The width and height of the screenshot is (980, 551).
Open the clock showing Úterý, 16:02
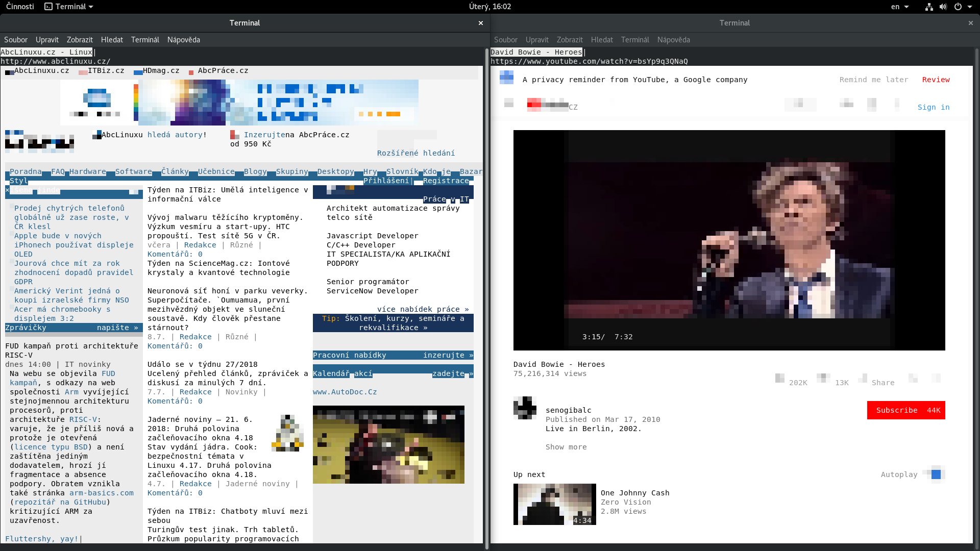(490, 7)
